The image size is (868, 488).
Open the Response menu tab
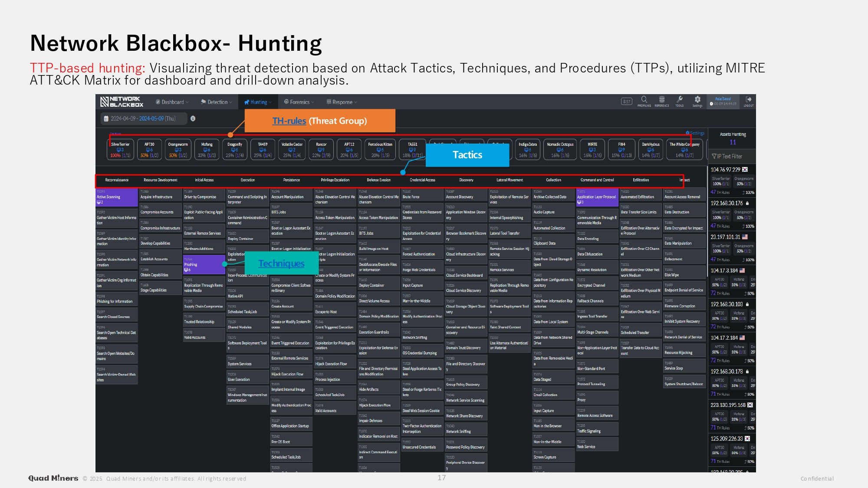coord(342,102)
